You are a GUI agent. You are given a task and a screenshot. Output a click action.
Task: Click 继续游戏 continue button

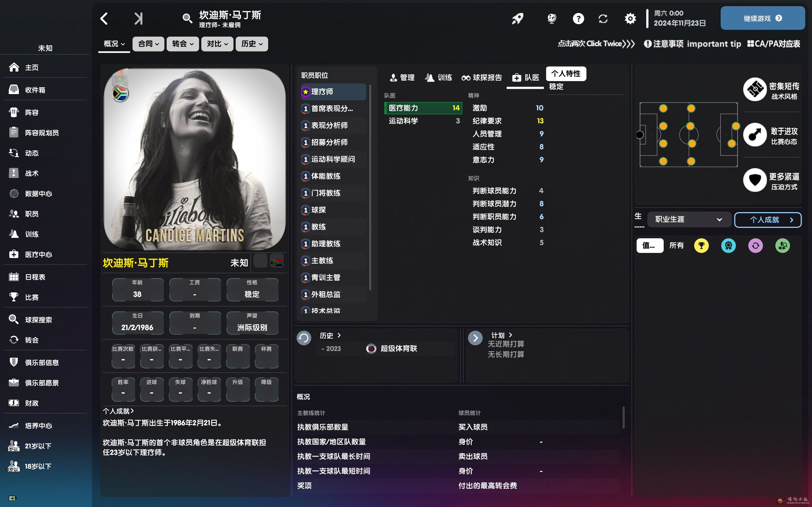coord(762,18)
